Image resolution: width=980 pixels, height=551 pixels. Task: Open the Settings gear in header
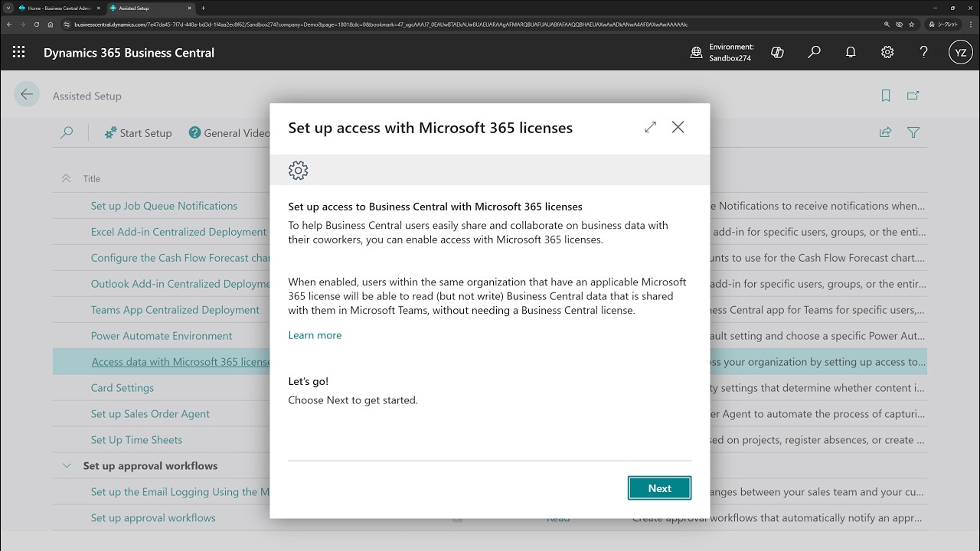pos(887,52)
